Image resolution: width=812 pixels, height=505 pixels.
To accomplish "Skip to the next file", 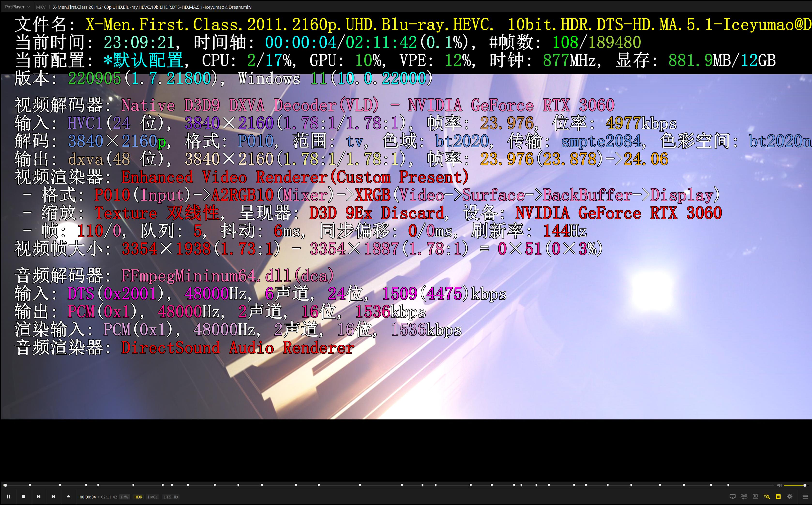I will point(53,497).
